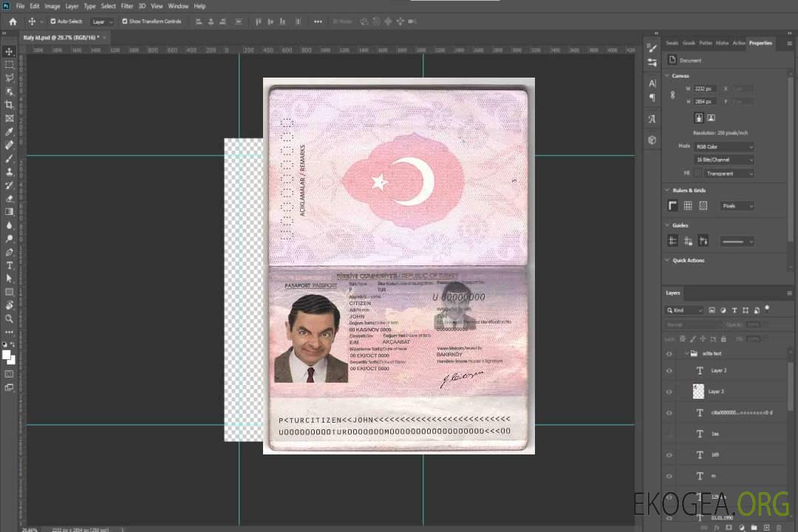Click the delete layer trash icon
This screenshot has width=798, height=532.
779,528
